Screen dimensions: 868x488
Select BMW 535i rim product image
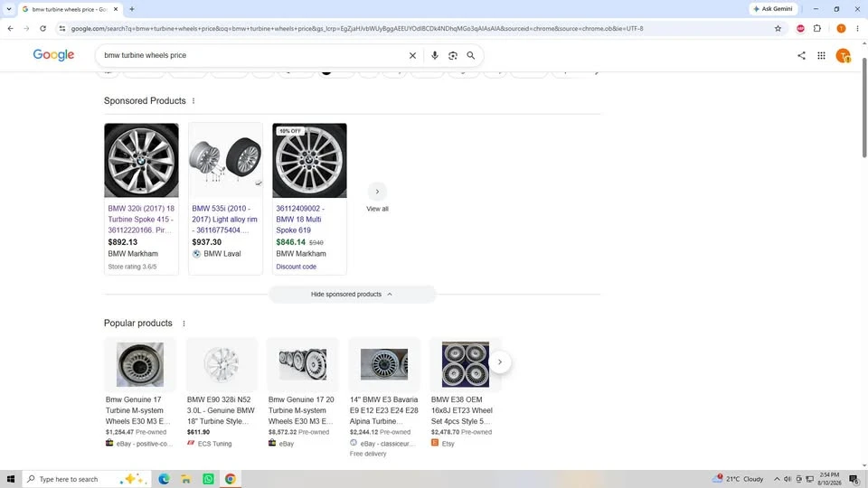point(225,161)
